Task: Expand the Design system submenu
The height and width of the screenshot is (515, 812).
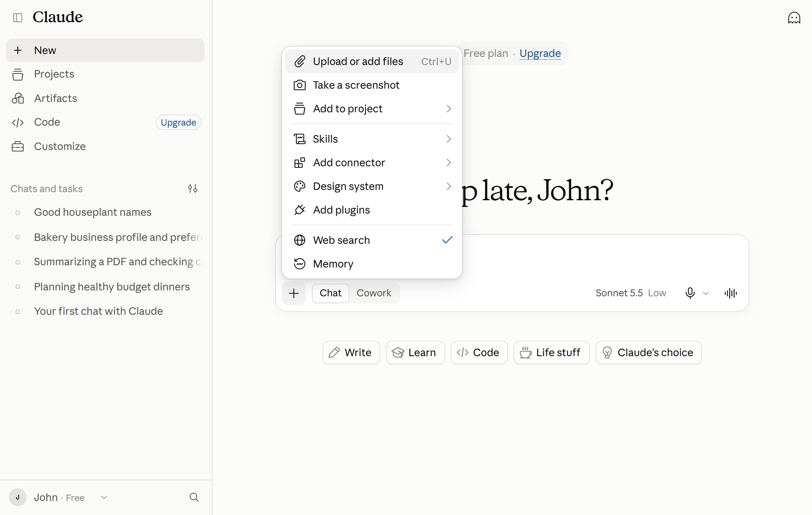Action: (372, 186)
